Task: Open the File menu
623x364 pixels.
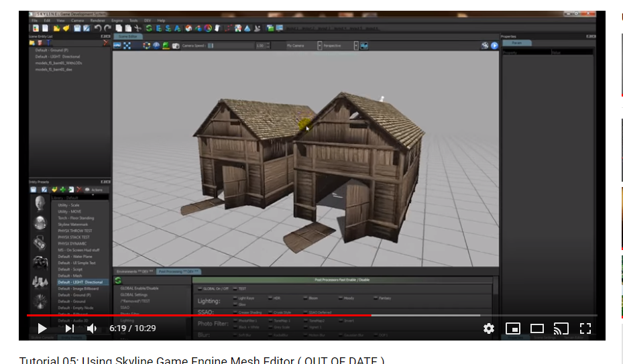Action: 35,20
